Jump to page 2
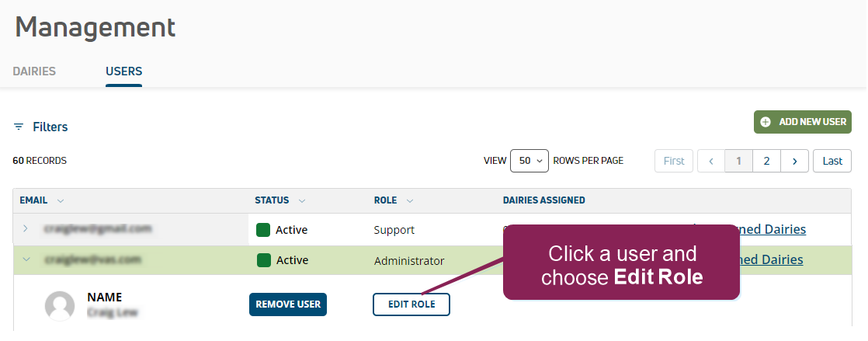Screen dimensions: 868x341 pos(766,161)
